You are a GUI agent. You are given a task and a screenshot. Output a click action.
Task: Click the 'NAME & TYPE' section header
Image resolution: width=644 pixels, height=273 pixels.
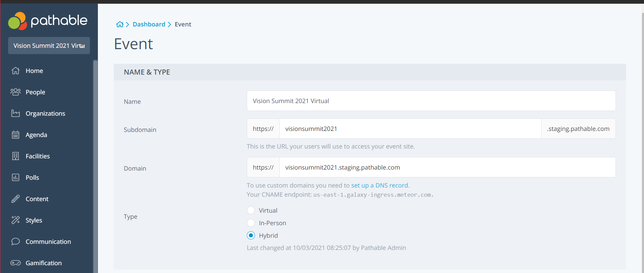[x=147, y=72]
